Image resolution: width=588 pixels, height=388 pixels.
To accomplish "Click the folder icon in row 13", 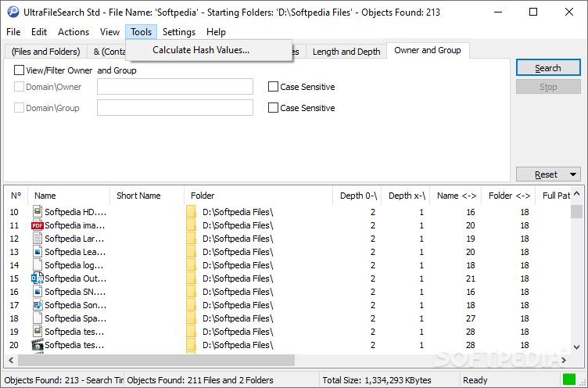I will click(x=191, y=252).
